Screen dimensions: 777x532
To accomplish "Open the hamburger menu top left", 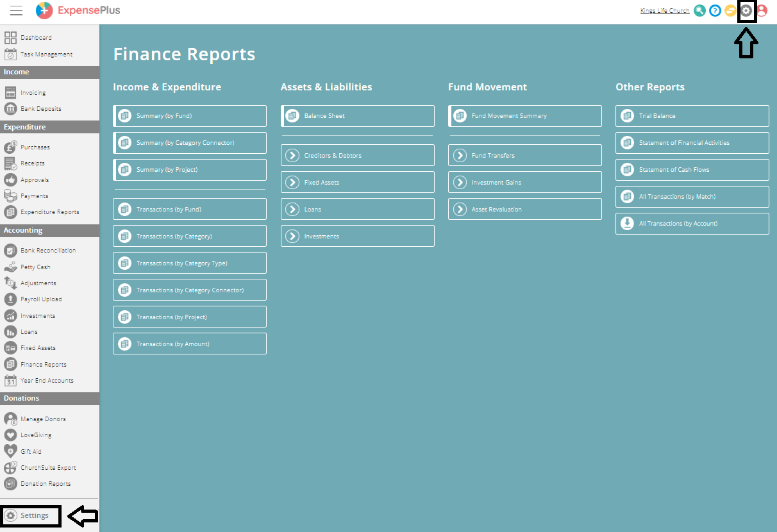I will (x=16, y=10).
